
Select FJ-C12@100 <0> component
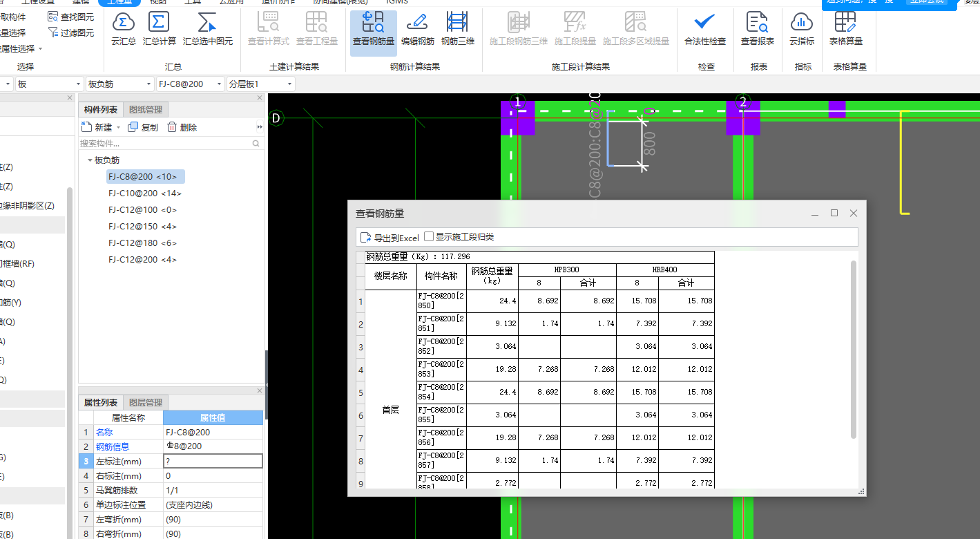tap(142, 210)
